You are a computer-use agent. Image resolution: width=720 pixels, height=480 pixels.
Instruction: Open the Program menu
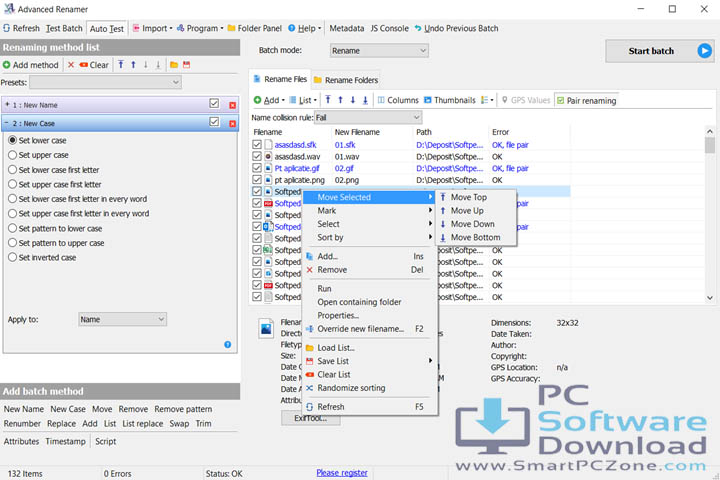(200, 28)
